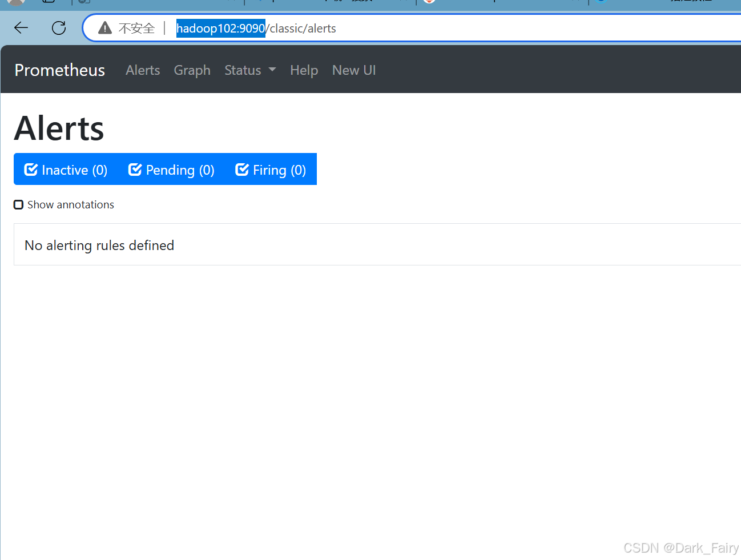Click the Alerts page heading
The width and height of the screenshot is (741, 560).
coord(59,128)
